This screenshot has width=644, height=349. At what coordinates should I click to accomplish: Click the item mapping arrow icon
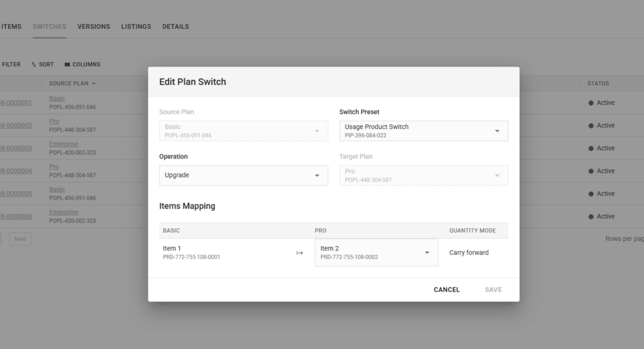[x=299, y=253]
